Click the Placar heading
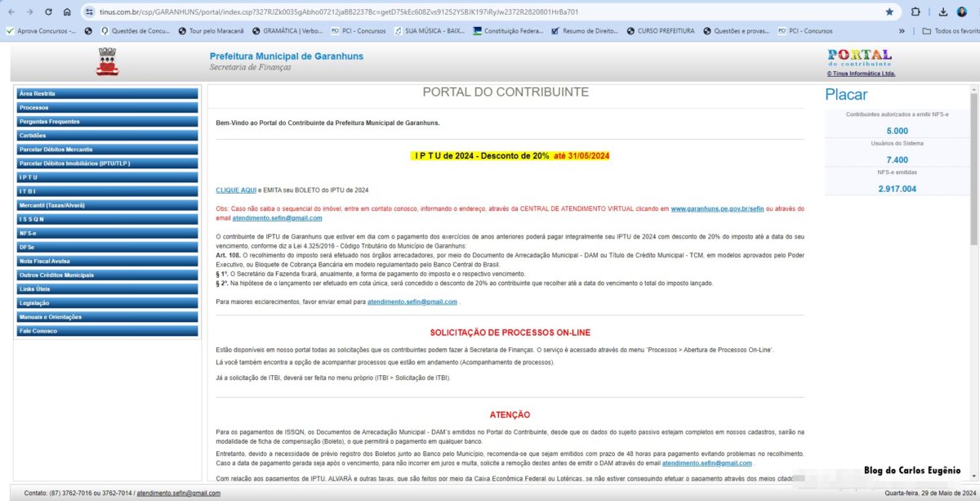The width and height of the screenshot is (980, 501). [x=846, y=95]
